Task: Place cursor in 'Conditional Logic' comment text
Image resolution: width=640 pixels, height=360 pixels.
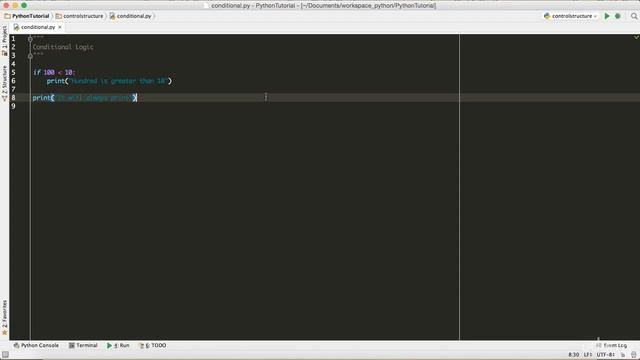Action: [63, 47]
